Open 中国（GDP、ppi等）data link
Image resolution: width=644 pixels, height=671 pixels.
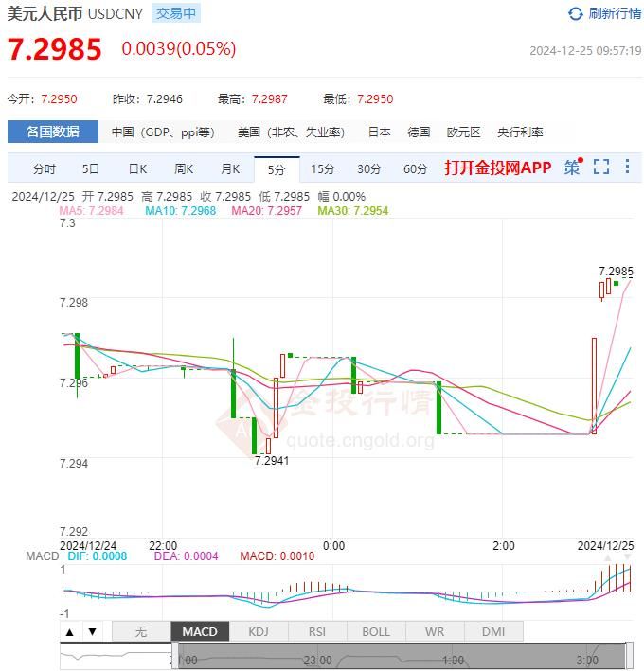click(163, 132)
